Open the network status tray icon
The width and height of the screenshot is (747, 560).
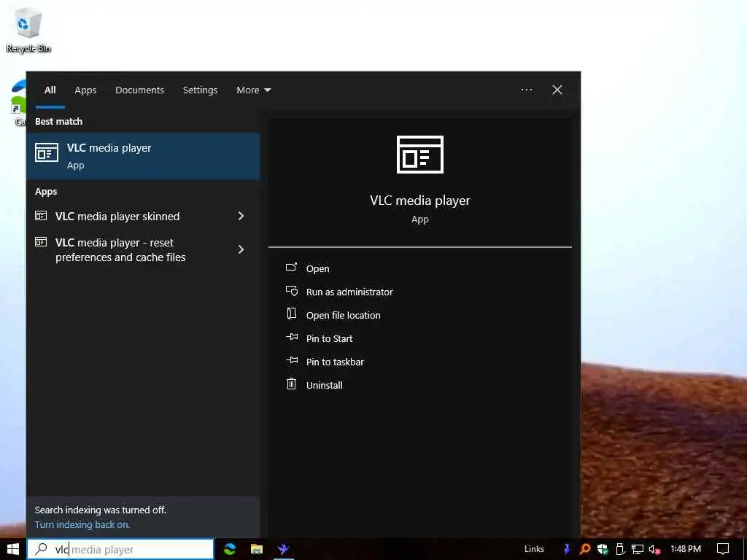(638, 549)
